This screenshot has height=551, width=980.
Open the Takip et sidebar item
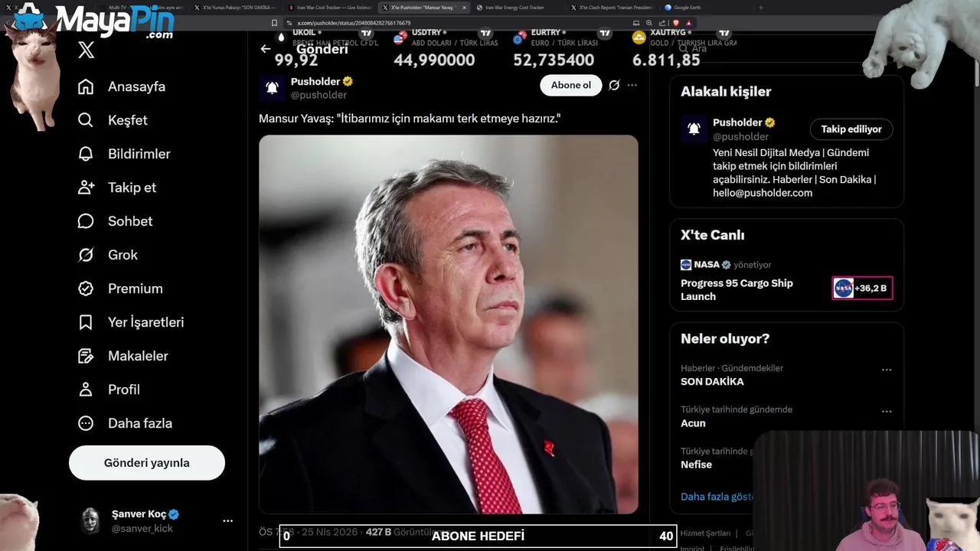pyautogui.click(x=117, y=187)
